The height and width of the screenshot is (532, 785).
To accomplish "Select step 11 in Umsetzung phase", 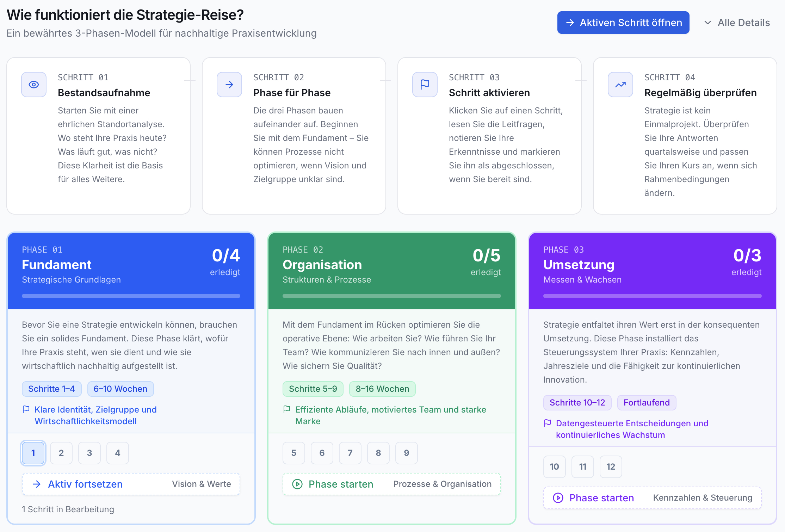I will pos(583,467).
